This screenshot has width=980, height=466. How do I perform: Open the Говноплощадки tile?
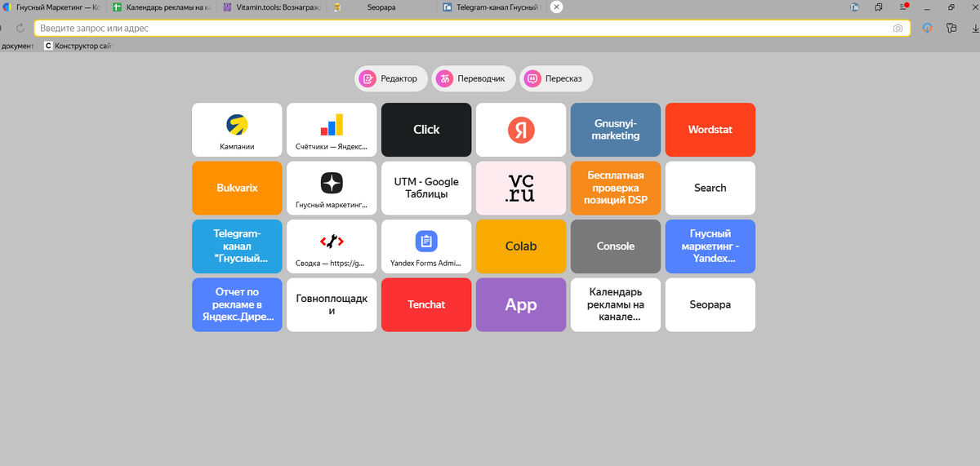[x=332, y=305]
